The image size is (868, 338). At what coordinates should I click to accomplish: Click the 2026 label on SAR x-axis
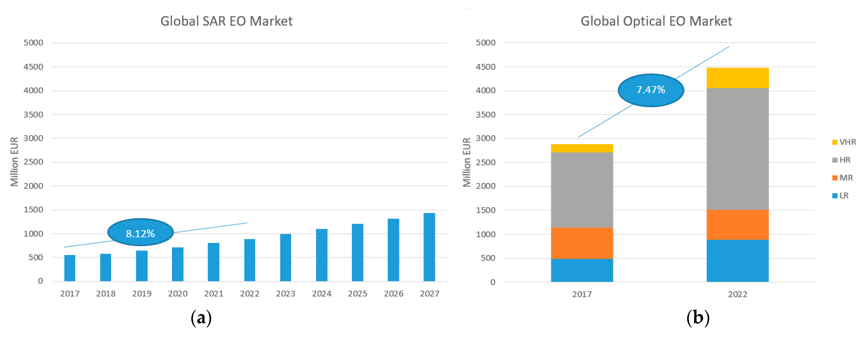(x=393, y=294)
